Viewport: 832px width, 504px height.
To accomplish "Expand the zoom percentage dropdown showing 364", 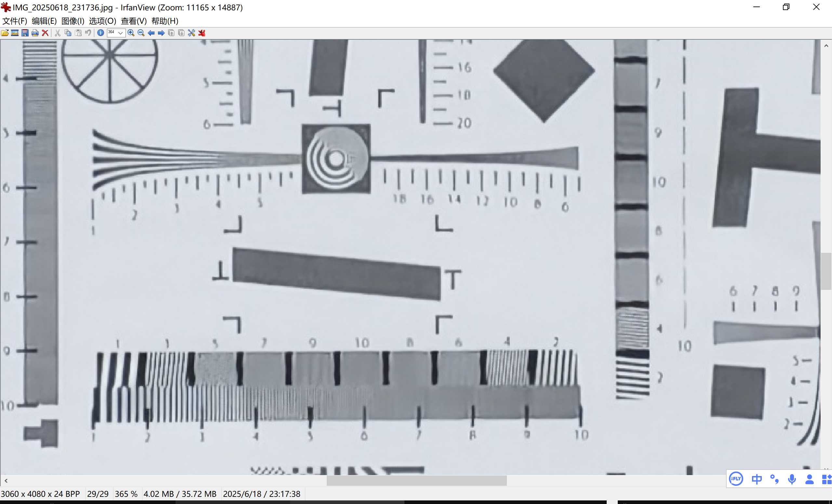I will click(121, 33).
